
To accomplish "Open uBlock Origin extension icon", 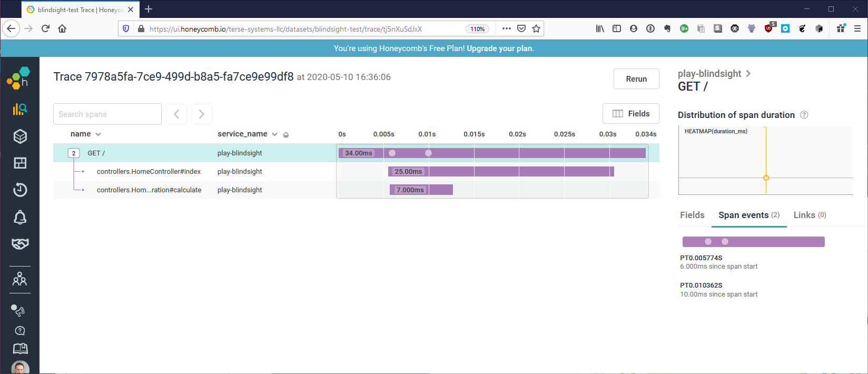I will click(x=768, y=28).
